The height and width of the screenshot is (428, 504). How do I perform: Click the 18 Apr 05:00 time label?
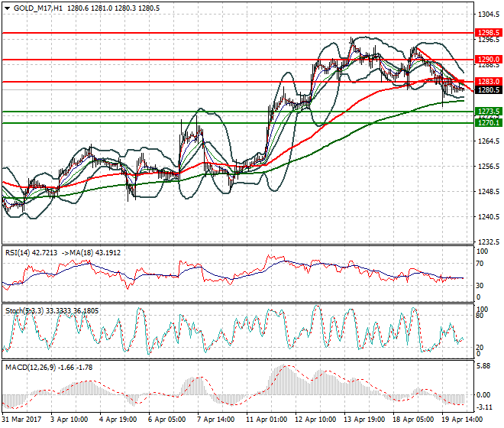[x=413, y=420]
